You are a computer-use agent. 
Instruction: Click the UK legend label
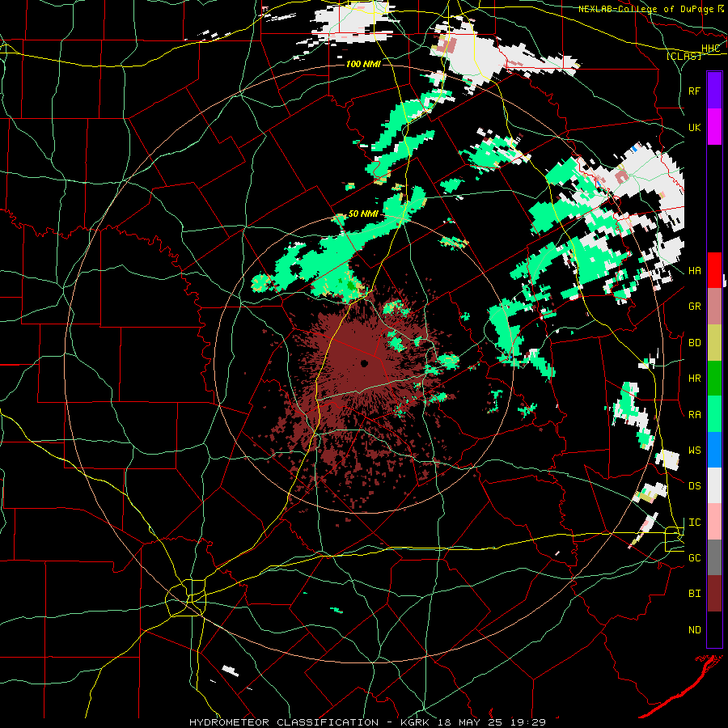pos(694,127)
